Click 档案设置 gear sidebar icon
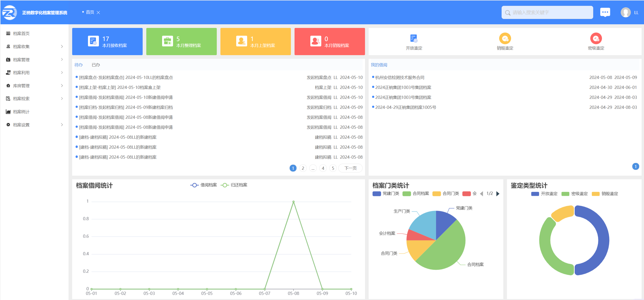This screenshot has height=300, width=644. 8,124
